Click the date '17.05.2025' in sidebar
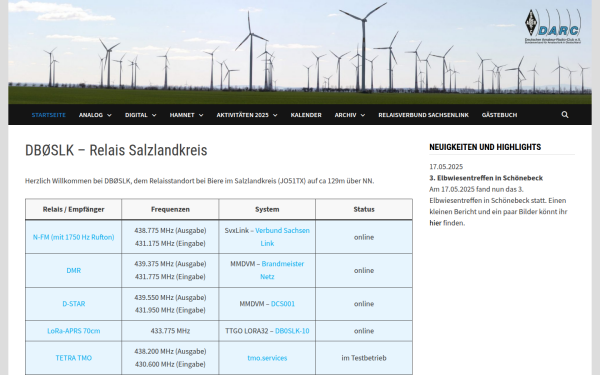The image size is (600, 375). click(x=446, y=166)
